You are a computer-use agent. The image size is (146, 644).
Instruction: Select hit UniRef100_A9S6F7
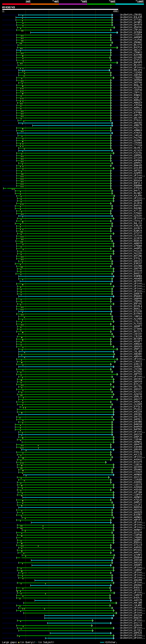(131, 341)
